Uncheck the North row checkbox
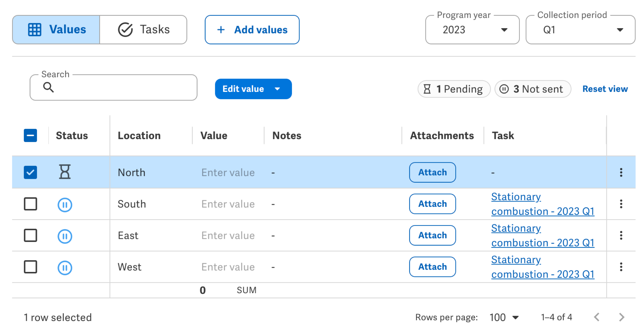The width and height of the screenshot is (644, 336). [x=30, y=172]
